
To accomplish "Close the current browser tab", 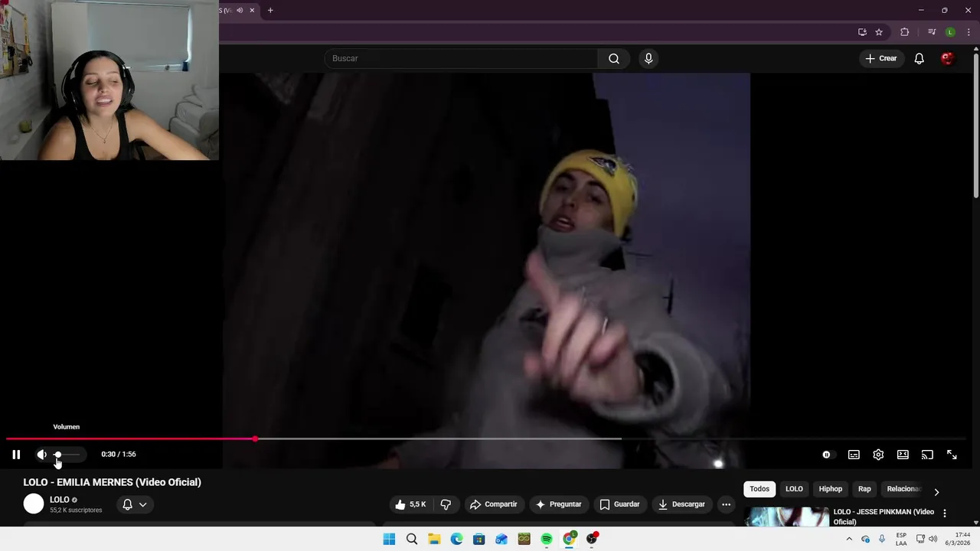I will (252, 10).
